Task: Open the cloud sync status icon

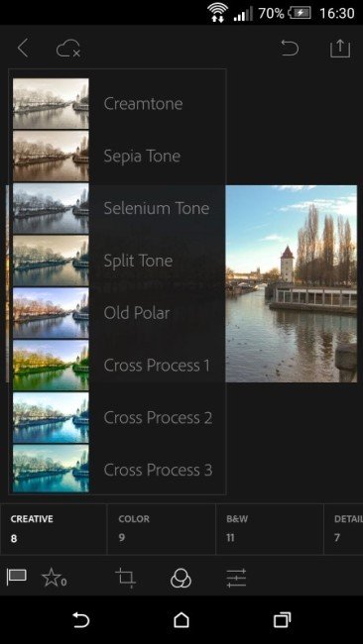Action: coord(68,49)
